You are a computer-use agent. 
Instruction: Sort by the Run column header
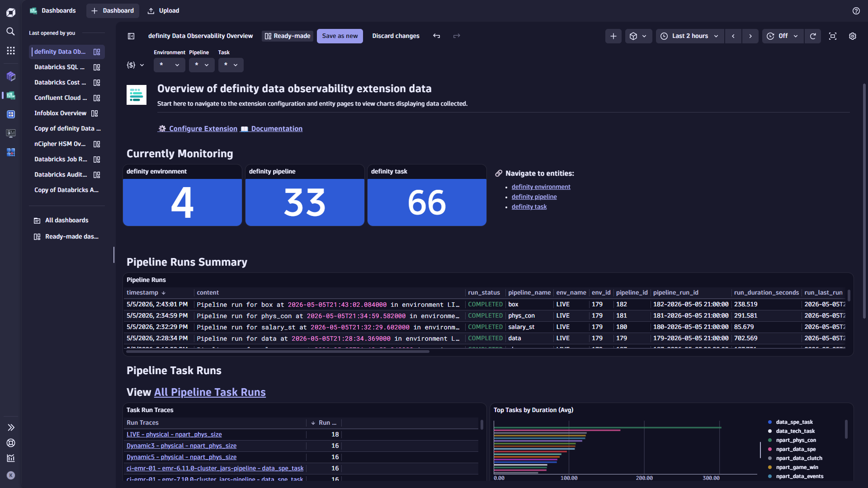[x=324, y=423]
